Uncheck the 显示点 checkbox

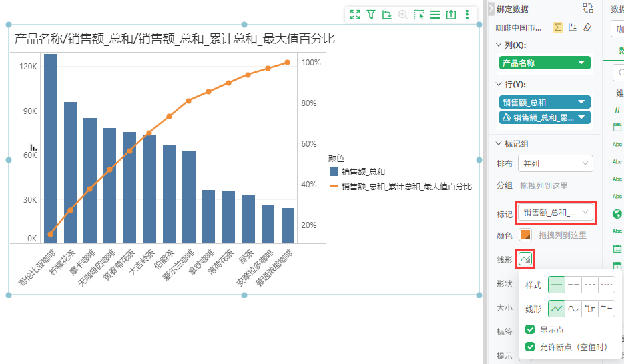[530, 329]
